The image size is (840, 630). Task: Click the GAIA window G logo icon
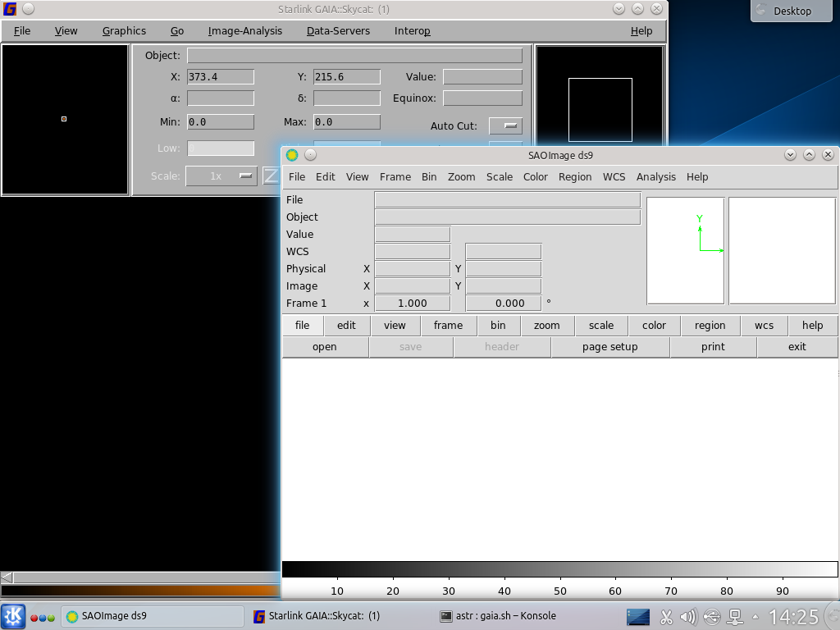(x=10, y=9)
